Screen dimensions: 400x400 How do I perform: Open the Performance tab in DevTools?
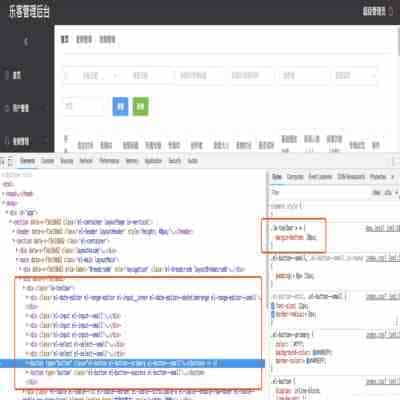pyautogui.click(x=109, y=161)
